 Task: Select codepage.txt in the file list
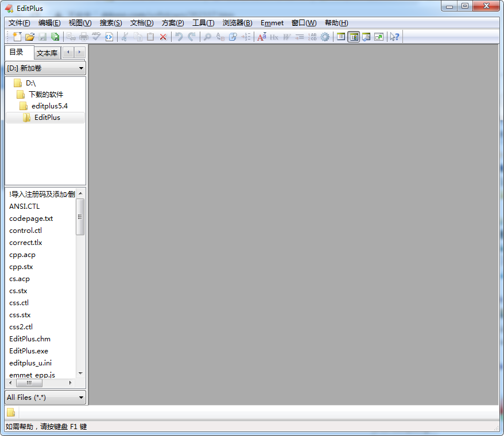click(x=31, y=219)
